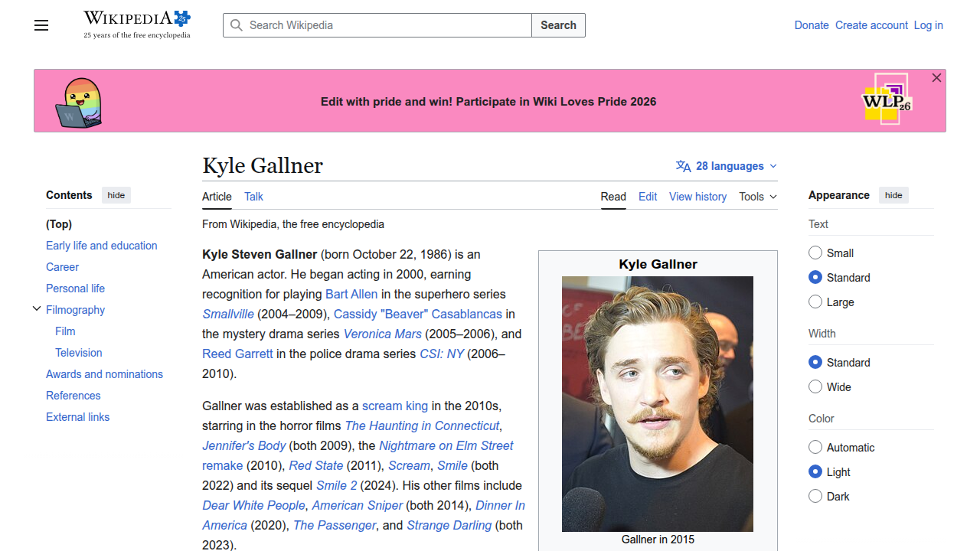Open the Tools dropdown menu

758,197
